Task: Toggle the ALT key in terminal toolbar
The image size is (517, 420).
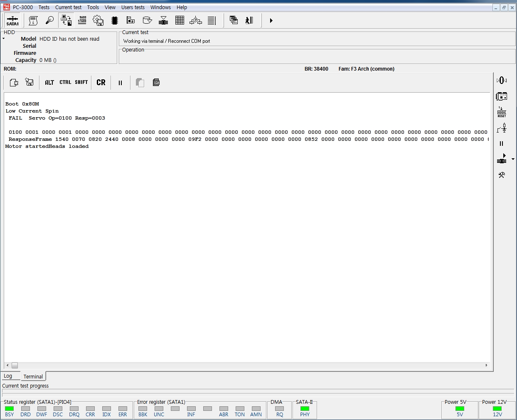Action: tap(49, 82)
